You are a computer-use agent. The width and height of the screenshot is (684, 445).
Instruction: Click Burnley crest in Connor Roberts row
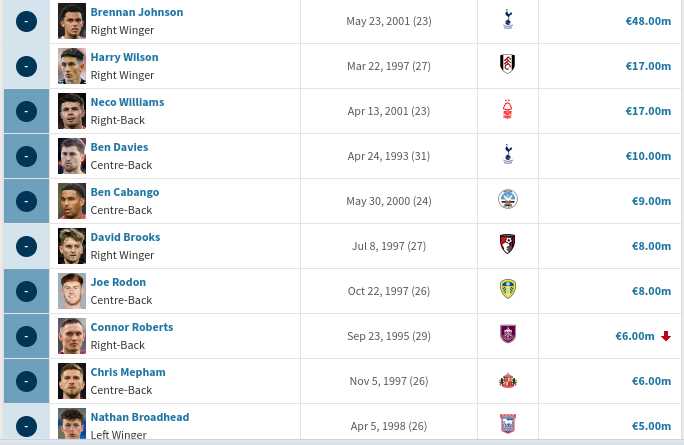508,335
